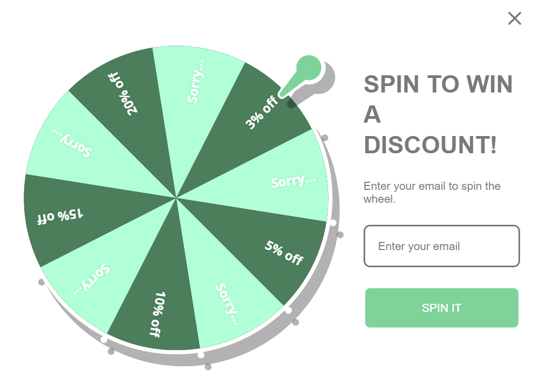Click the Sorry segment beside 3% off
Viewport: 533px width, 392px height.
[x=196, y=81]
